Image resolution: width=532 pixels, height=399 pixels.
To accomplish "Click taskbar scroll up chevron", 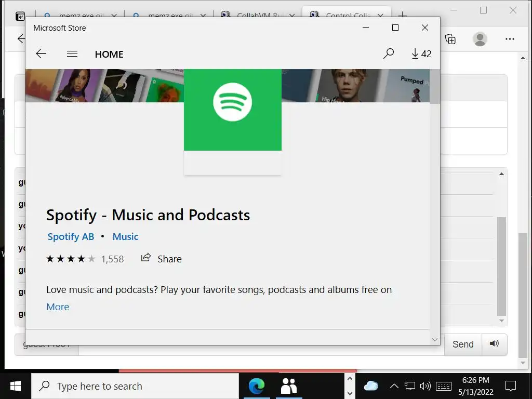I will tap(350, 379).
